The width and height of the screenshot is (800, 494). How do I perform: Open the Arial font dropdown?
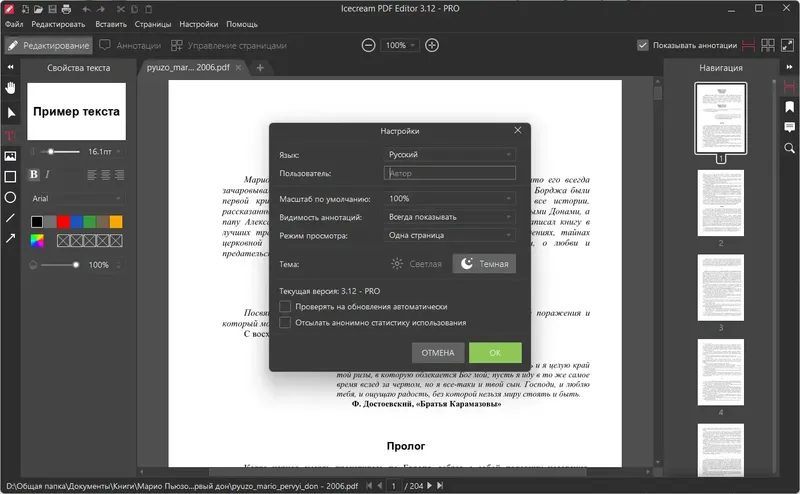77,198
